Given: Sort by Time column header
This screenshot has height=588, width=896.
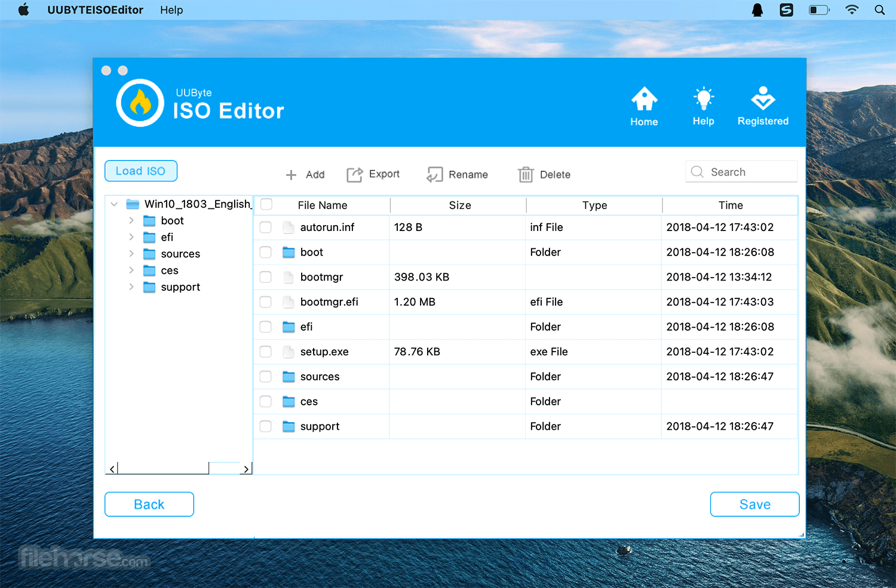Looking at the screenshot, I should (x=731, y=205).
